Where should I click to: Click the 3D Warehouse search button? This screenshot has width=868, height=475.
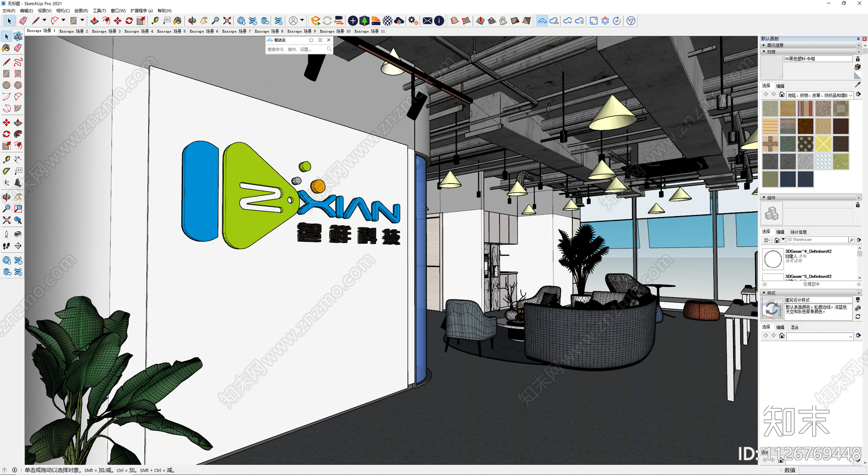(x=851, y=239)
